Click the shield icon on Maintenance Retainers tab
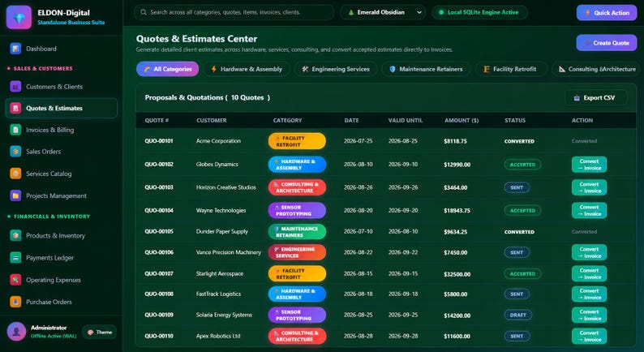 click(x=393, y=69)
